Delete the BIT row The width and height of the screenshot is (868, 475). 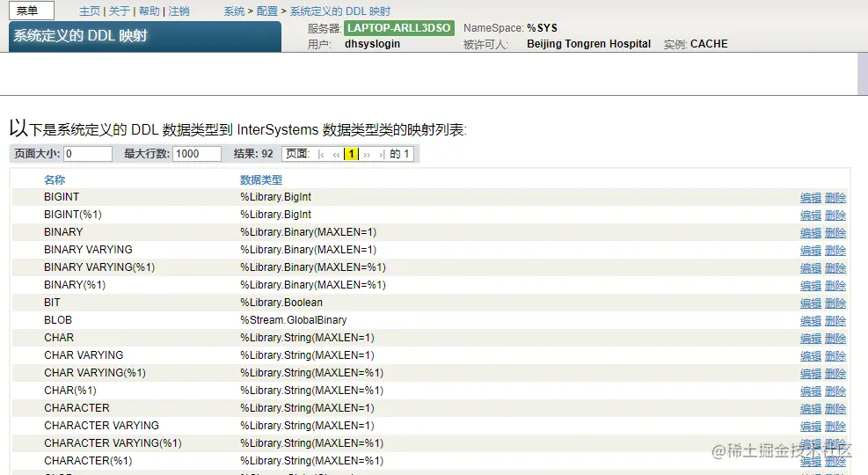coord(835,303)
